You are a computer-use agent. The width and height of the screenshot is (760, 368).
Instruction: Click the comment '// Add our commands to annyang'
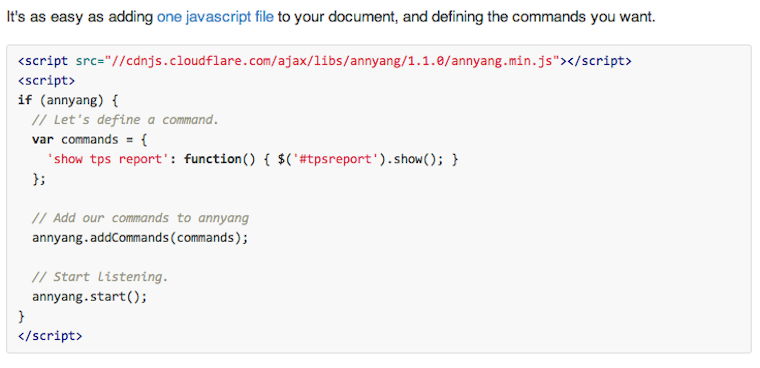(x=140, y=218)
